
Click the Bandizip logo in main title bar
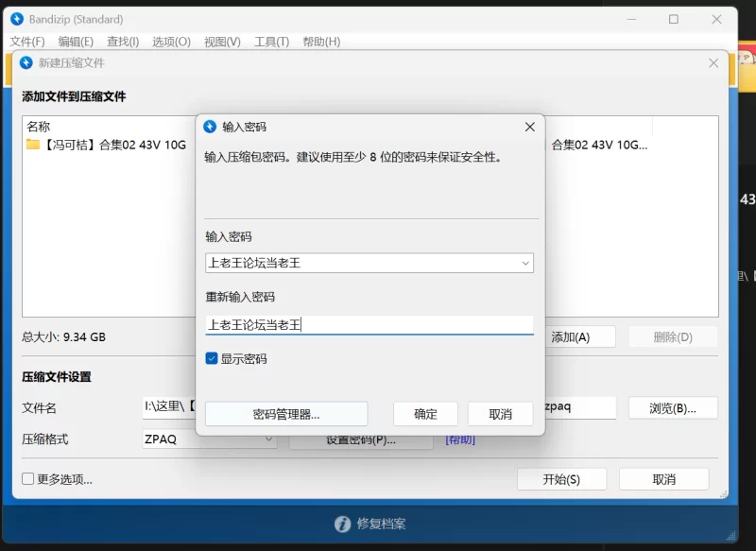(x=17, y=19)
